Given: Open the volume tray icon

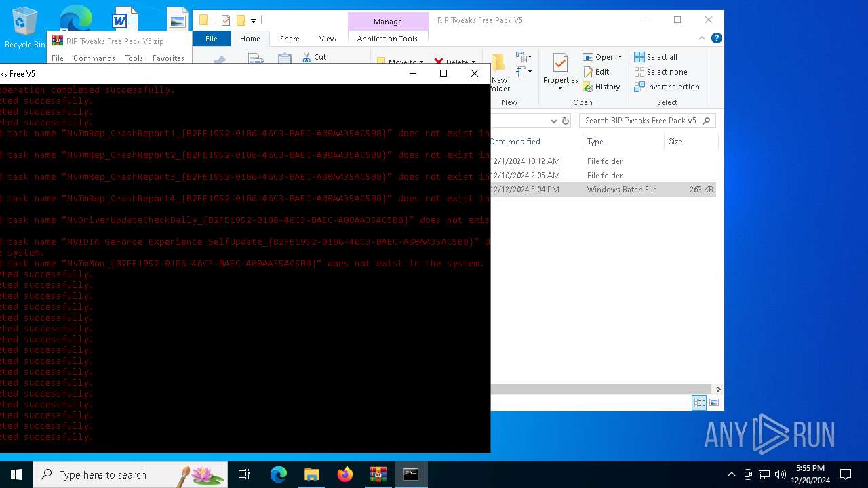Looking at the screenshot, I should (x=781, y=474).
